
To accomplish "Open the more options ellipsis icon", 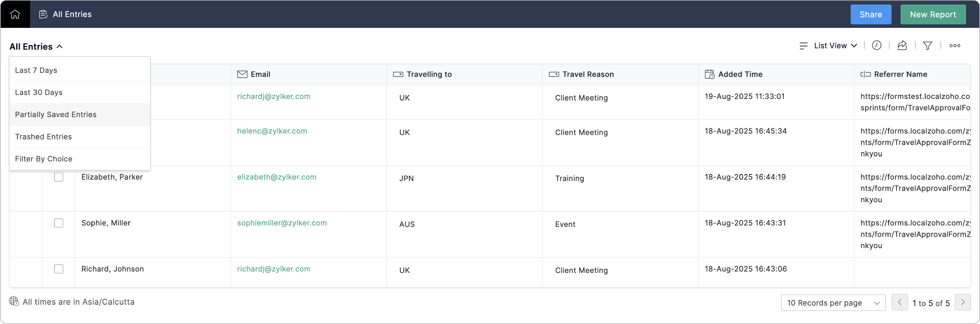I will pyautogui.click(x=955, y=46).
